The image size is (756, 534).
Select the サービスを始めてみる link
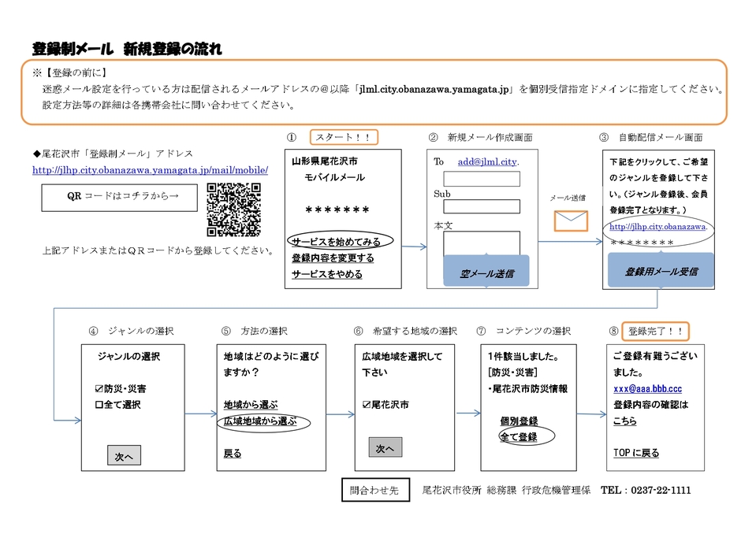coord(336,241)
